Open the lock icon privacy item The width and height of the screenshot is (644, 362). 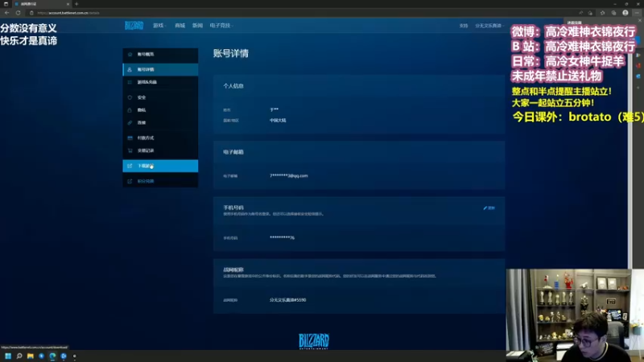pos(160,110)
